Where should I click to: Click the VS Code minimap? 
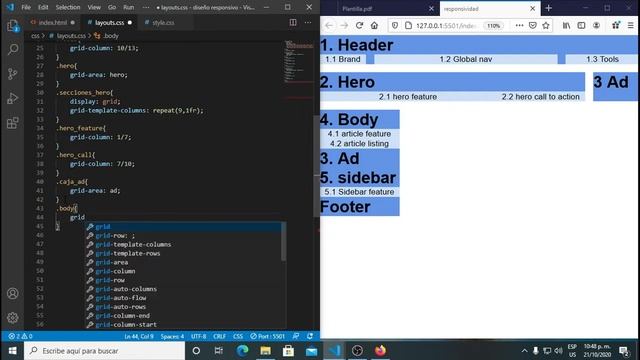pos(298,61)
